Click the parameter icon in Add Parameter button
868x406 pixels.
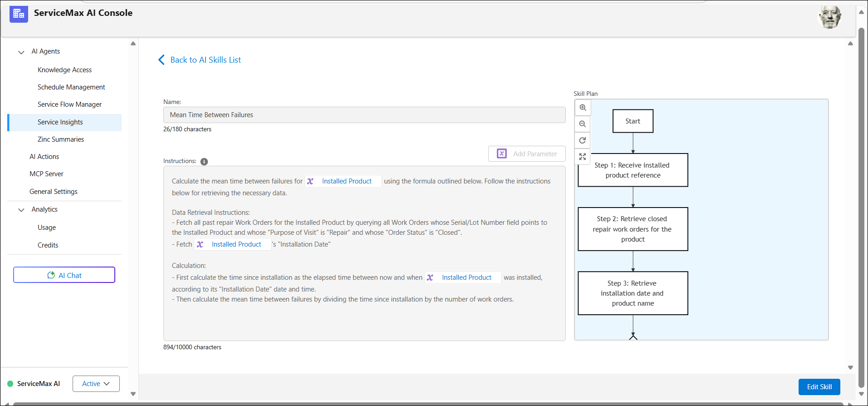[502, 153]
